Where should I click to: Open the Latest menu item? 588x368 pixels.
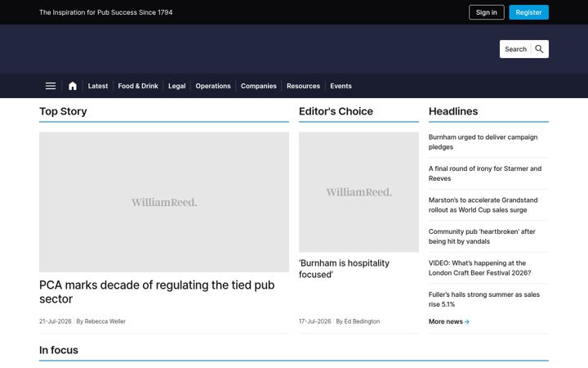[98, 86]
